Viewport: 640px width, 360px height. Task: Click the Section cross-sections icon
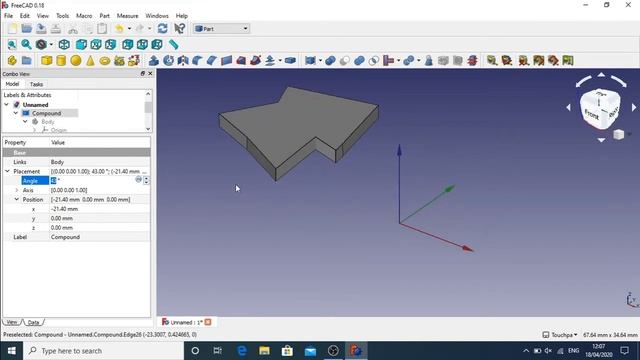pyautogui.click(x=473, y=61)
